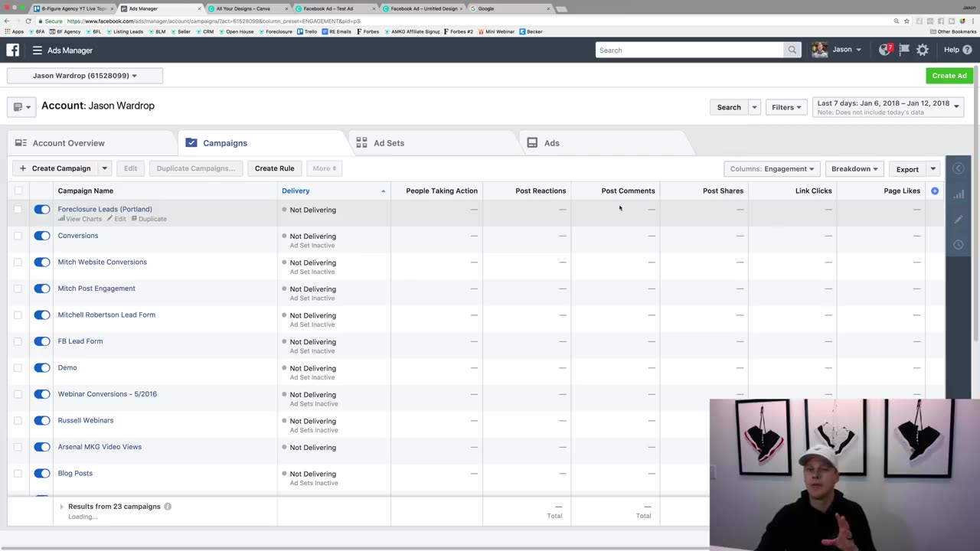Check the FB Lead Form row checkbox

(18, 341)
